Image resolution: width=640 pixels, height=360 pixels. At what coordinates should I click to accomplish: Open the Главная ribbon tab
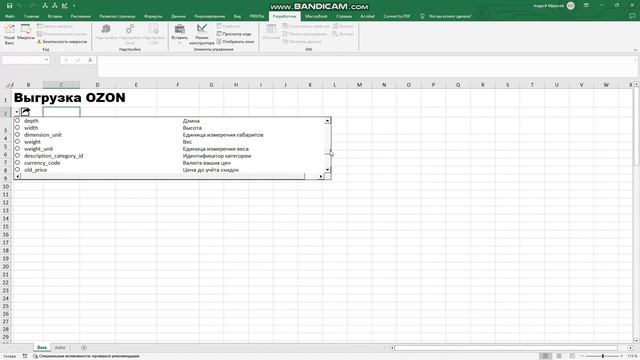(x=31, y=16)
